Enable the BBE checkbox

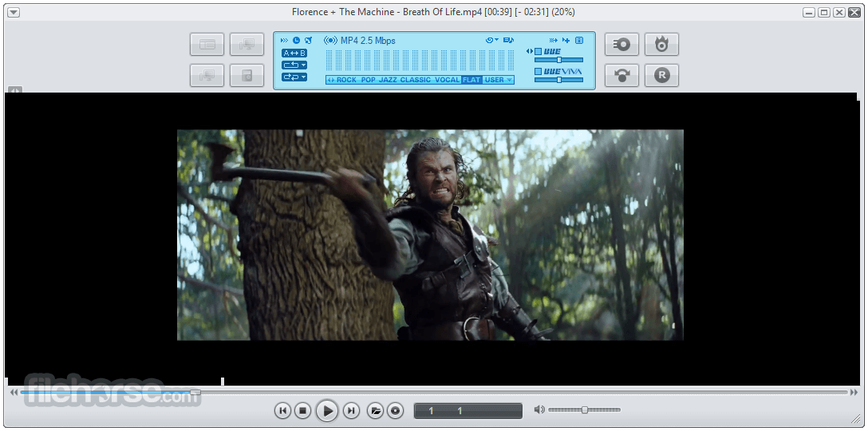[538, 52]
